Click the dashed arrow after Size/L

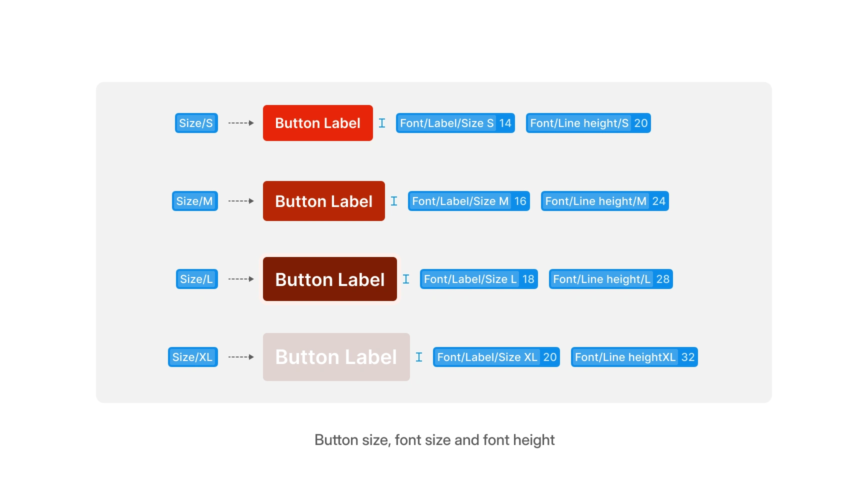[x=241, y=279]
